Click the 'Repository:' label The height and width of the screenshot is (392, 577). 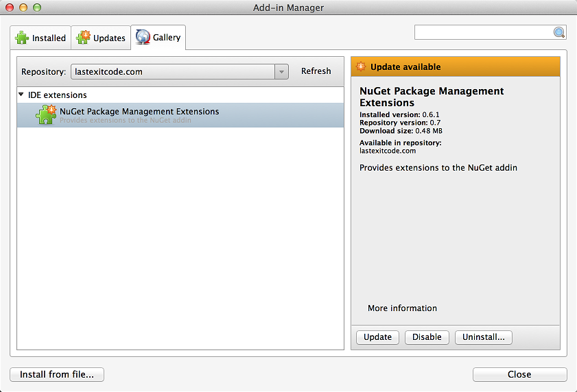(43, 72)
